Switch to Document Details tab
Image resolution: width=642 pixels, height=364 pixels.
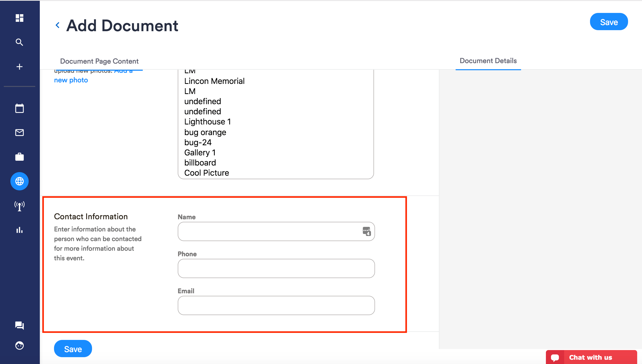tap(488, 61)
